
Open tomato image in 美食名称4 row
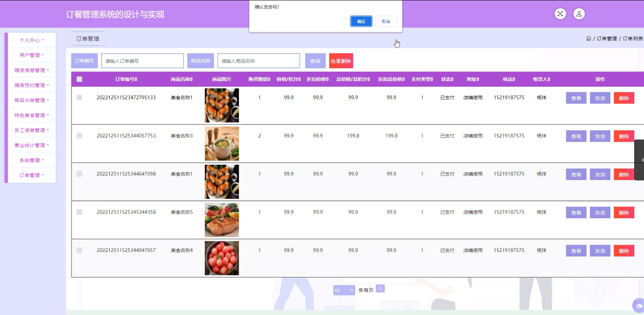pos(222,258)
